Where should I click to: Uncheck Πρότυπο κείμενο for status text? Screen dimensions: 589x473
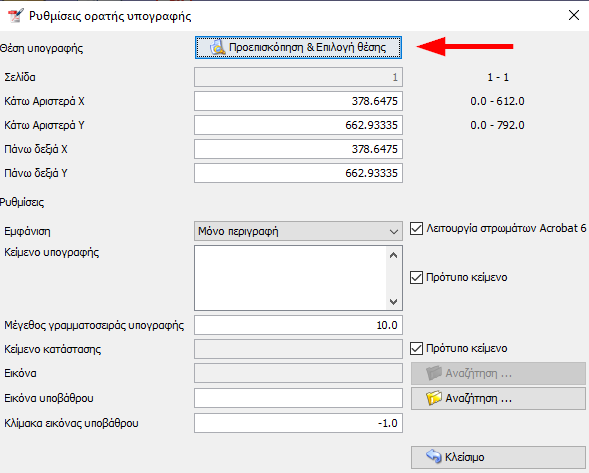click(416, 348)
